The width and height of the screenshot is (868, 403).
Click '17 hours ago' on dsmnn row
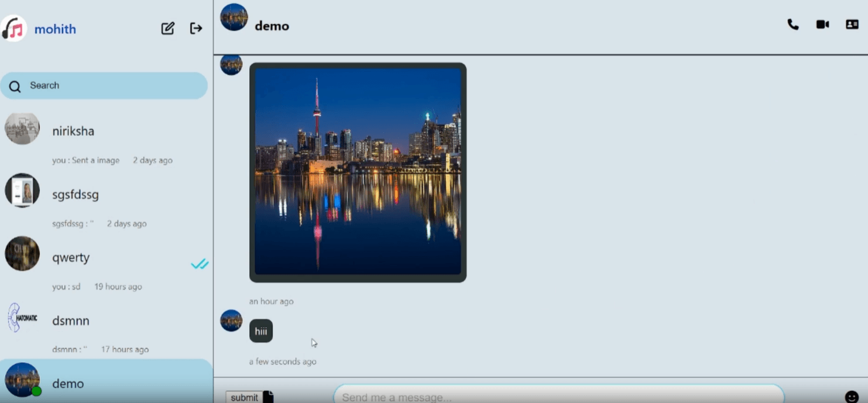coord(125,349)
